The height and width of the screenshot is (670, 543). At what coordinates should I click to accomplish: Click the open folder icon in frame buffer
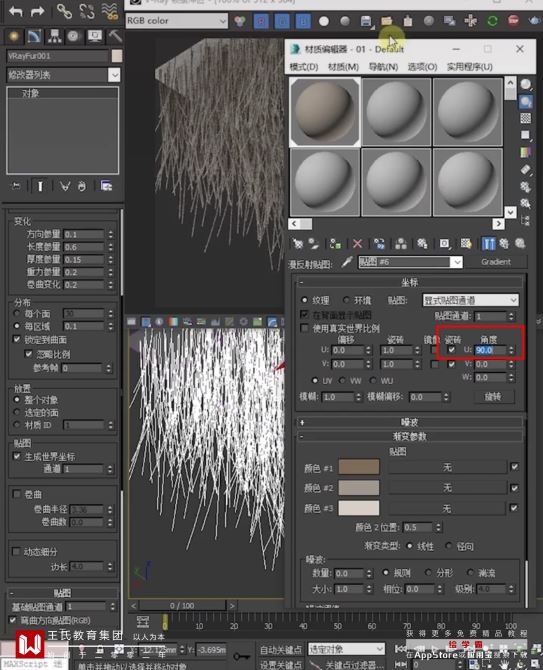pos(387,21)
